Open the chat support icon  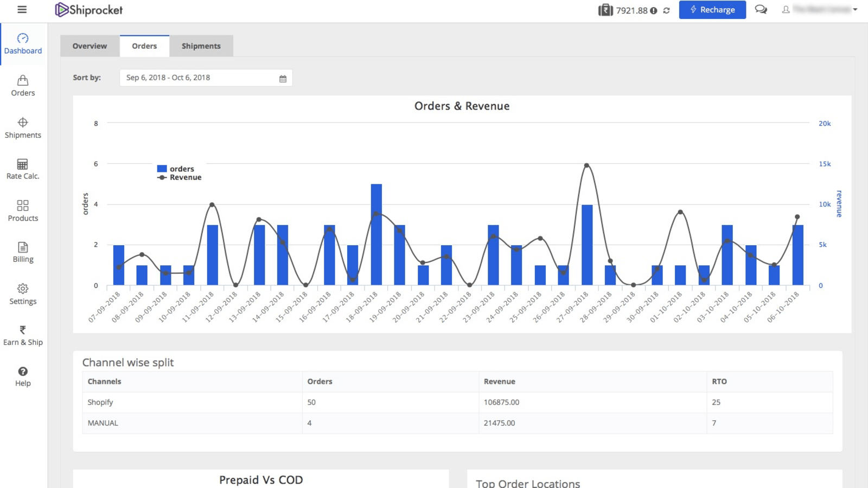pyautogui.click(x=760, y=9)
